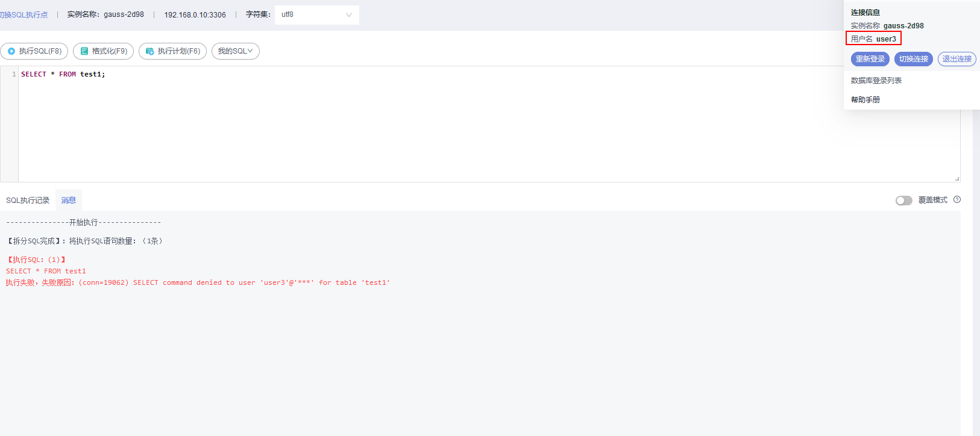Click the editor resize handle corner

tap(957, 179)
